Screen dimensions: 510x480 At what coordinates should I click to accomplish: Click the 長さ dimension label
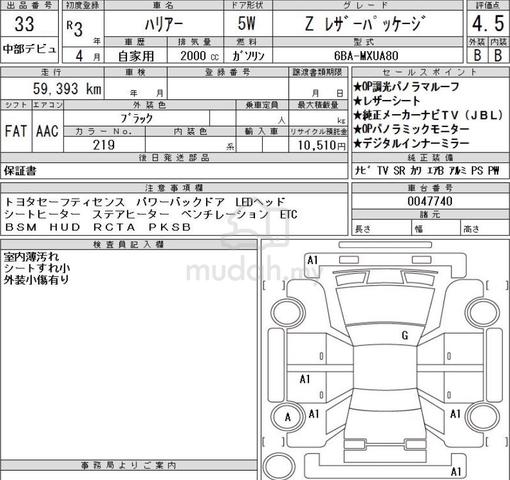coord(363,229)
